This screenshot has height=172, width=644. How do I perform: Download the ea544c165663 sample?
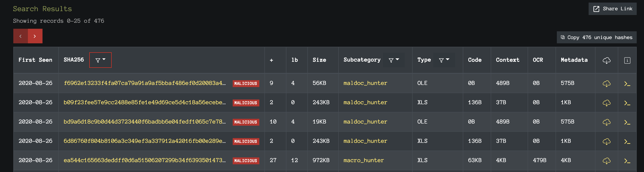click(x=606, y=161)
